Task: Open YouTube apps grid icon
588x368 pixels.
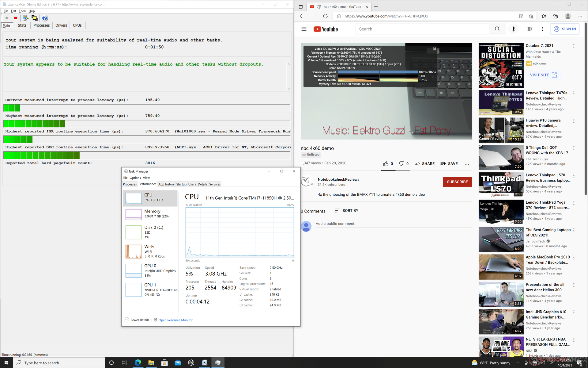Action: (530, 29)
